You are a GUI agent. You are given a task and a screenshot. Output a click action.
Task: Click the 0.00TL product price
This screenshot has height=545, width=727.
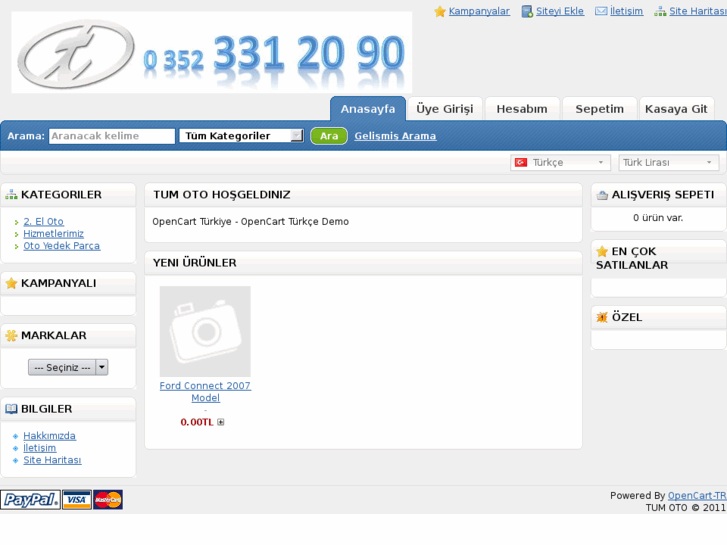point(197,422)
